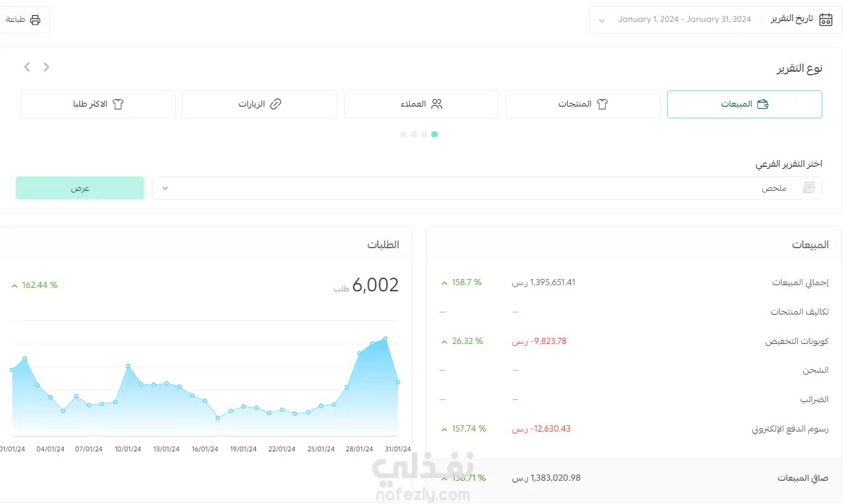Click the link icon in الزيارات tab

click(276, 104)
